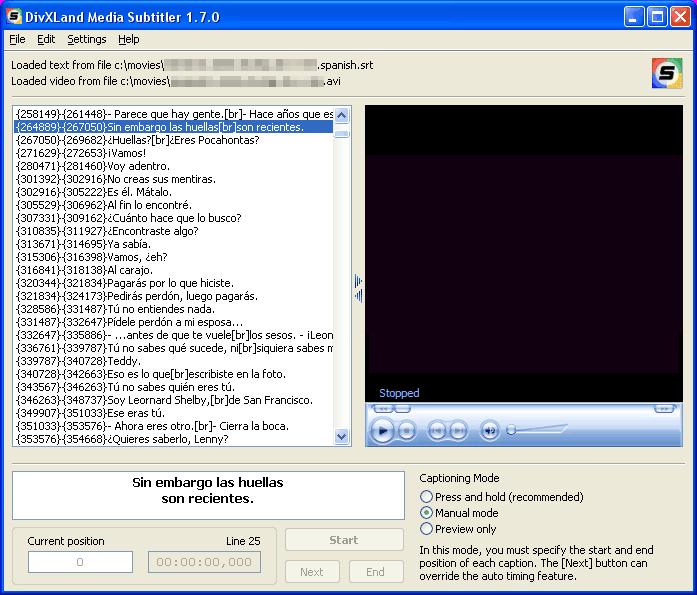This screenshot has height=595, width=697.
Task: Select line 'Pagarás por lo que hiciste.'
Action: point(174,283)
